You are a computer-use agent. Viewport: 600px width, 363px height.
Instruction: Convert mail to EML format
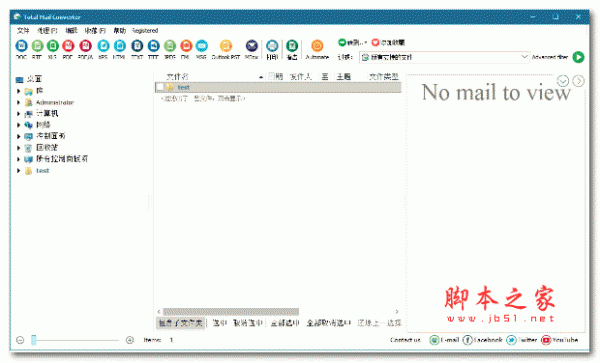click(186, 49)
